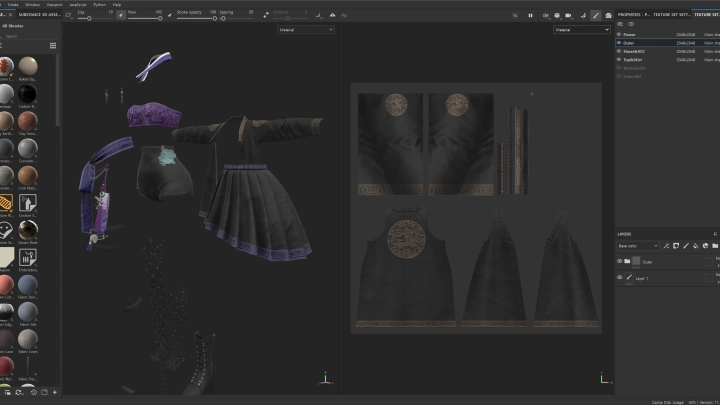Open the JavaScript menu
Viewport: 720px width, 405px height.
[x=78, y=5]
